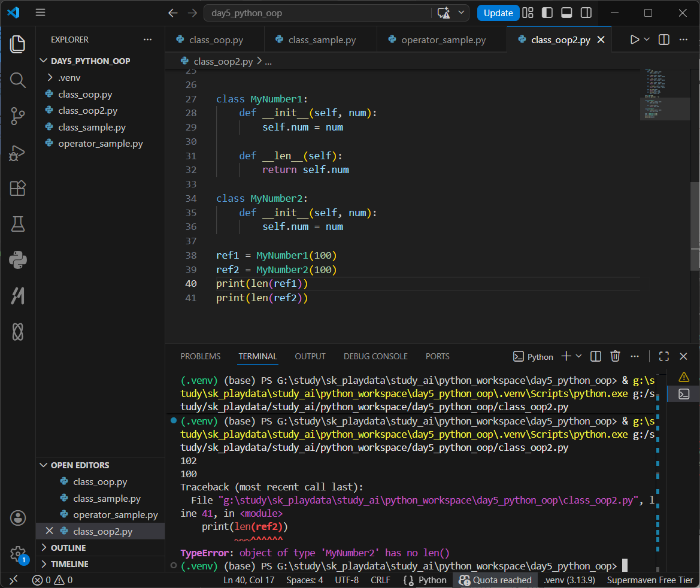Kill terminal with the trash icon

pos(615,356)
